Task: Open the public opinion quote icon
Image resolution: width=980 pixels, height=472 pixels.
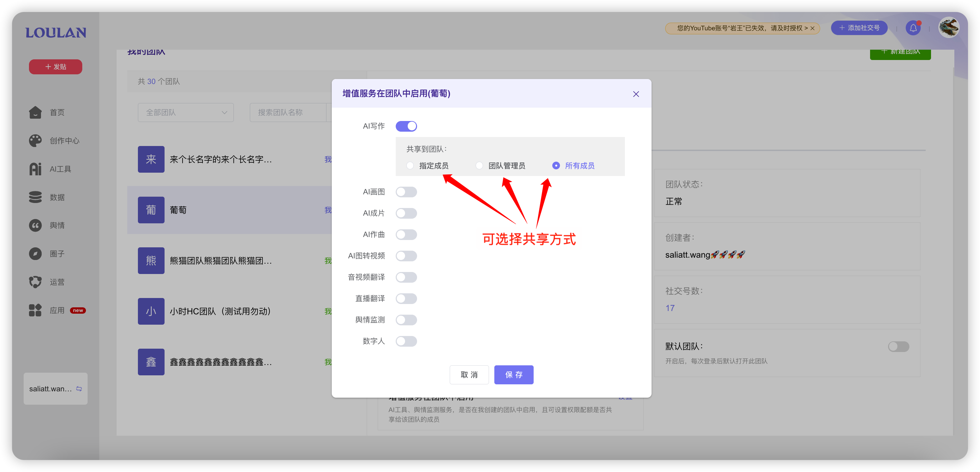Action: pyautogui.click(x=35, y=225)
